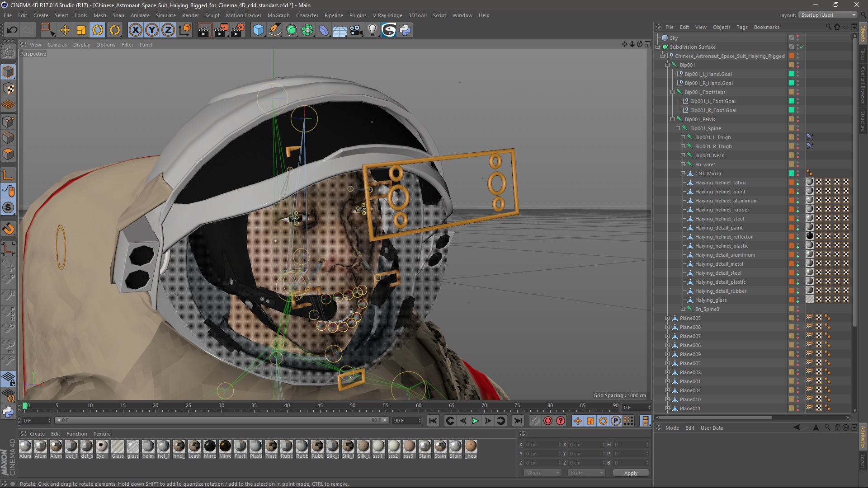868x488 pixels.
Task: Toggle the X-axis lock
Action: click(135, 30)
